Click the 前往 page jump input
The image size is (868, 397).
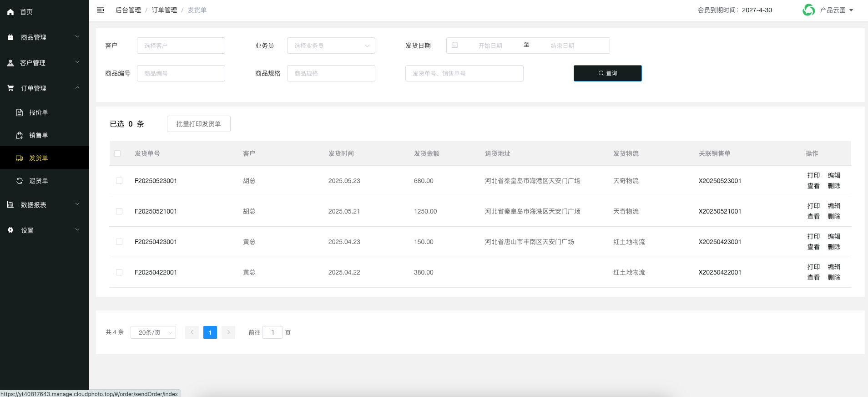[273, 332]
